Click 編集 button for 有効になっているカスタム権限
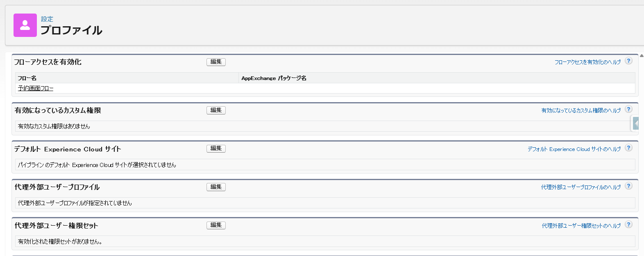 point(216,110)
